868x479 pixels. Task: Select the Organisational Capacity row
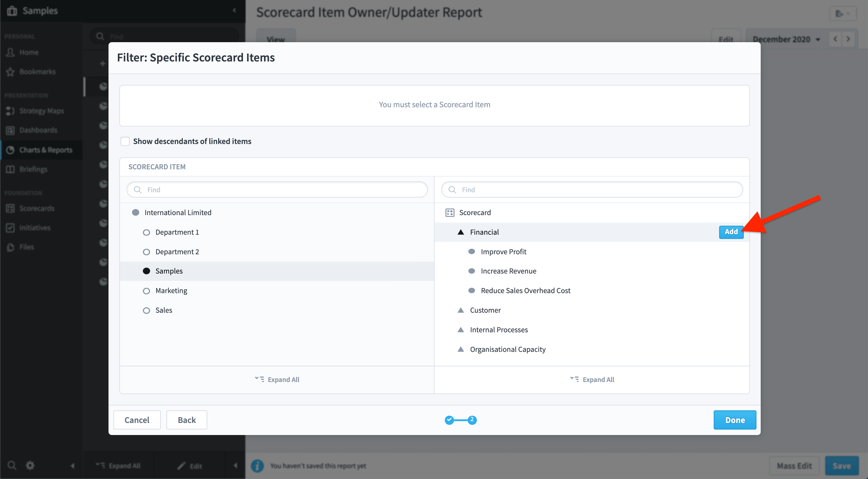click(592, 349)
